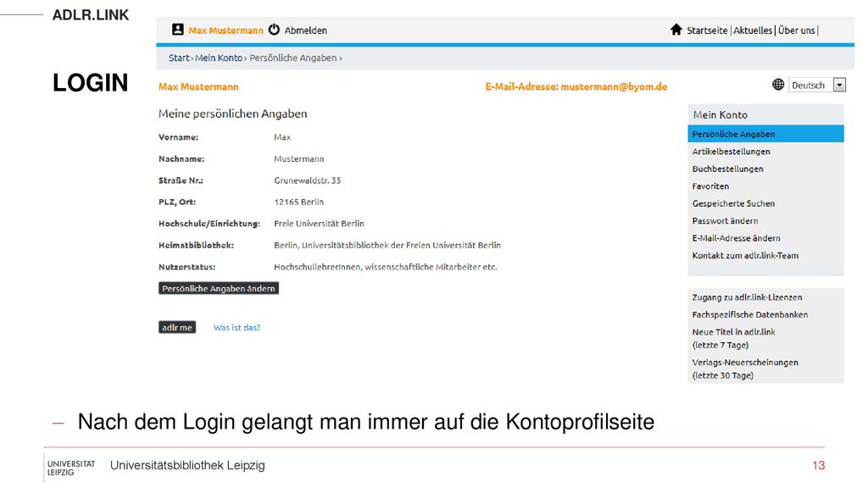The width and height of the screenshot is (868, 488).
Task: Click the Heimatbibliothek value text
Action: pyautogui.click(x=387, y=245)
